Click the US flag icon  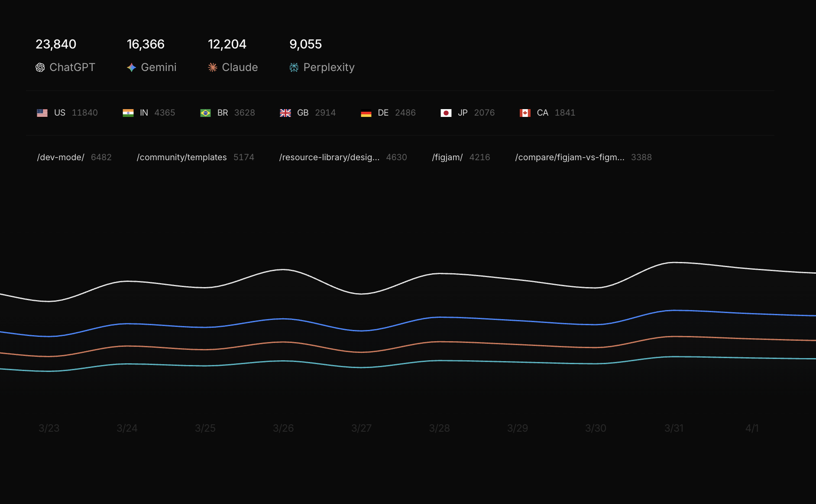(42, 113)
